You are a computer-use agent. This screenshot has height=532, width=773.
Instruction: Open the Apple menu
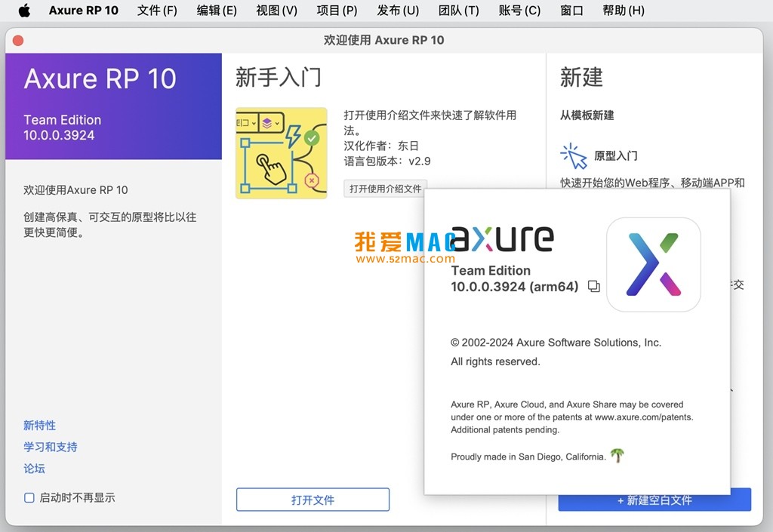pos(24,11)
